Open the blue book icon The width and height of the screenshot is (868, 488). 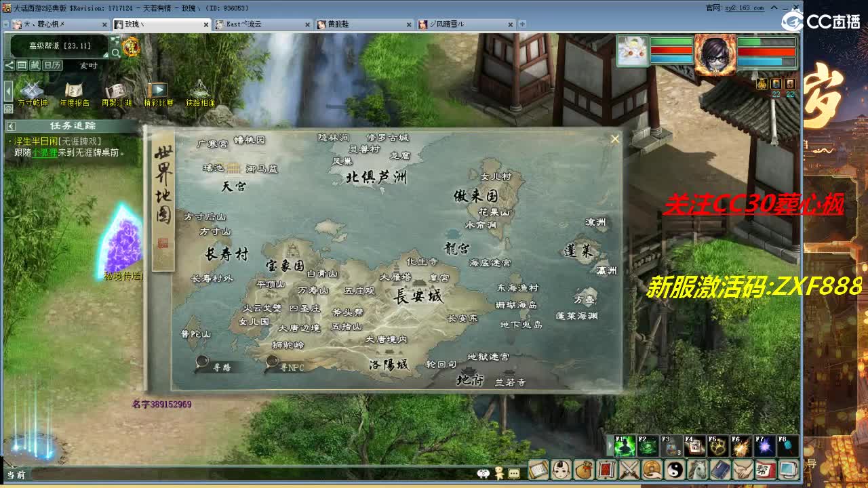[720, 469]
